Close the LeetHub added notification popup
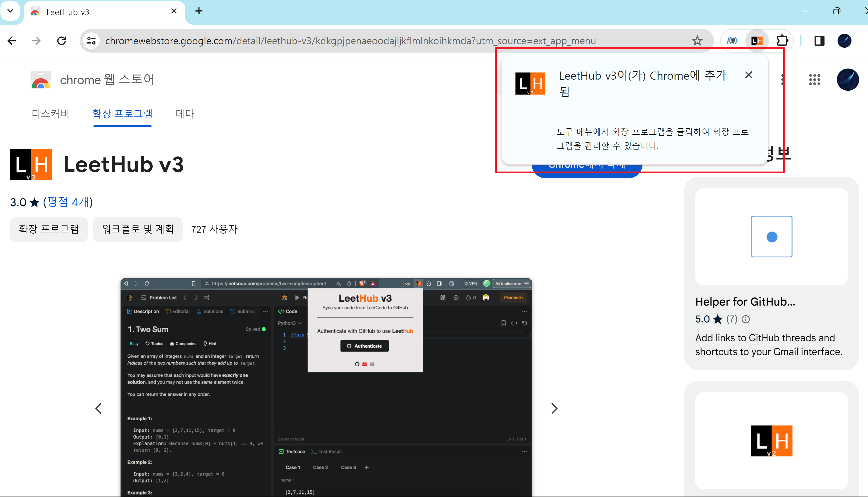The image size is (868, 497). point(748,75)
